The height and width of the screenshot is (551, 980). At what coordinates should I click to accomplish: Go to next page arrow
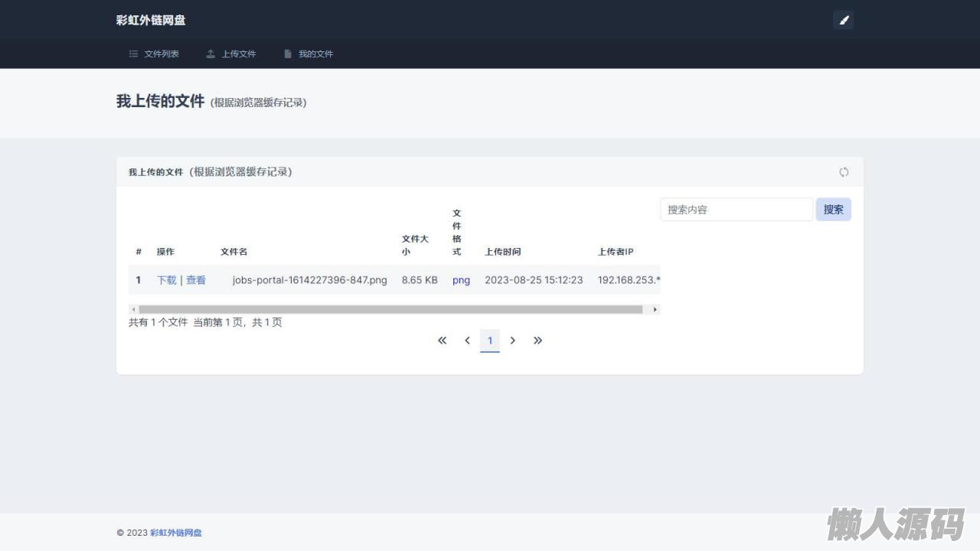[513, 341]
